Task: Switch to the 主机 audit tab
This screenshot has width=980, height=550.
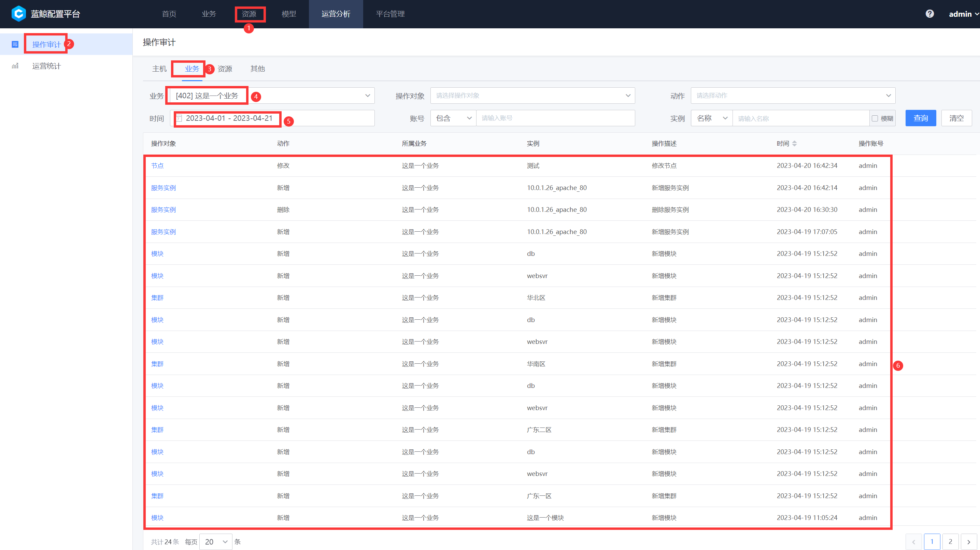Action: [x=159, y=69]
